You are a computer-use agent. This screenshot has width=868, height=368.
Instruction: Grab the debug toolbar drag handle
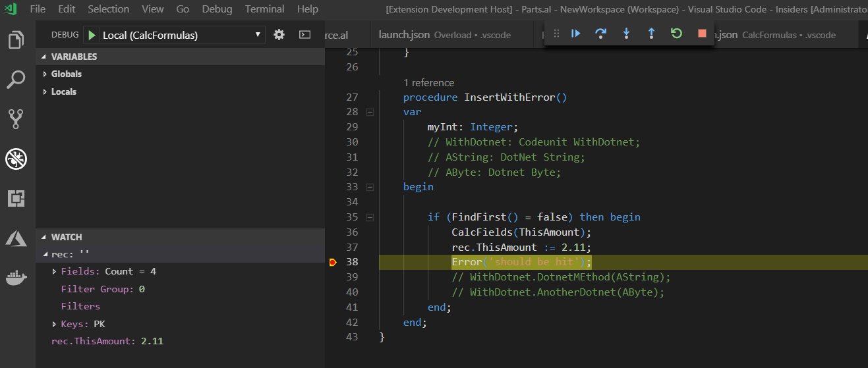pyautogui.click(x=556, y=33)
